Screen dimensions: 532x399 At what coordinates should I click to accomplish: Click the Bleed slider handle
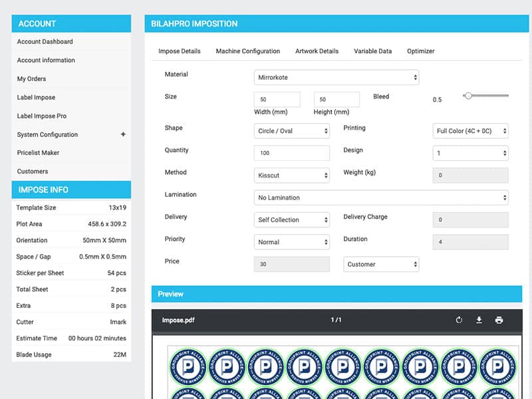[x=468, y=96]
